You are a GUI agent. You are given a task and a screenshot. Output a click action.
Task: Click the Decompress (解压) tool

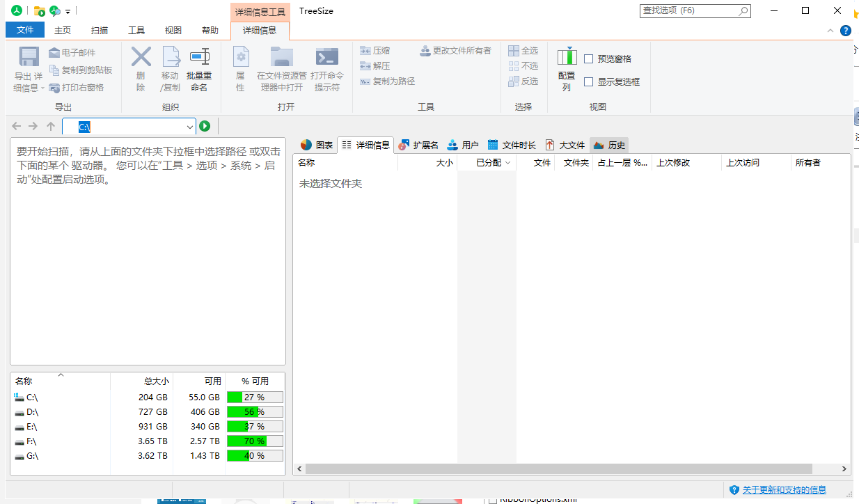pyautogui.click(x=375, y=66)
